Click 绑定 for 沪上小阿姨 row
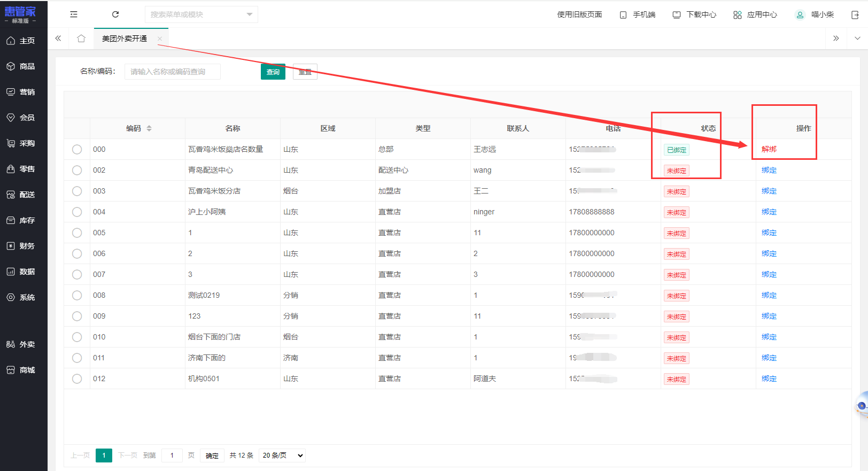The width and height of the screenshot is (868, 471). (x=769, y=212)
